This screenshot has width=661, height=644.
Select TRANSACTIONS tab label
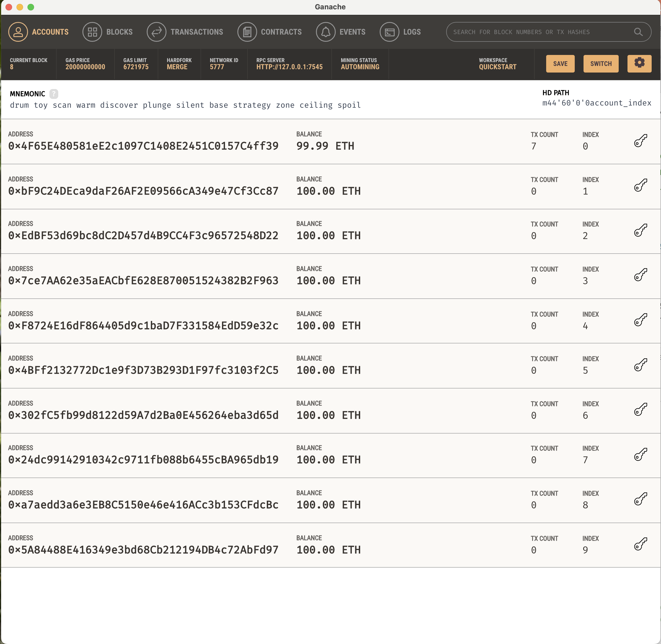tap(196, 32)
